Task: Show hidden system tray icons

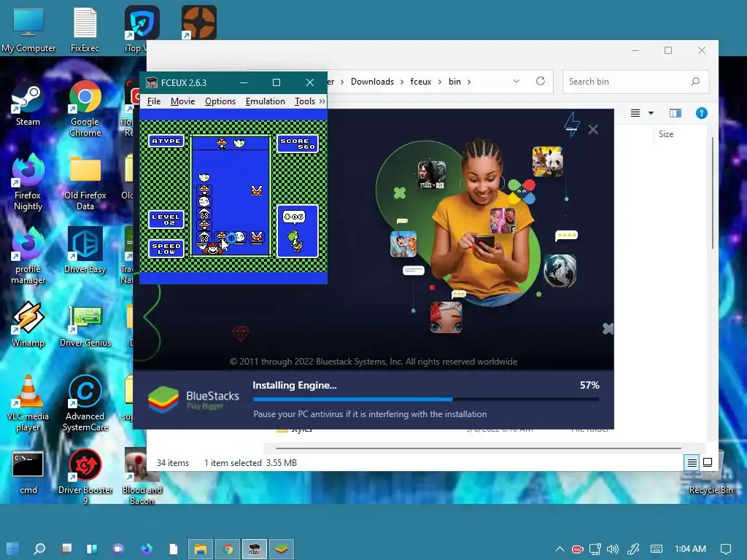Action: click(x=560, y=549)
